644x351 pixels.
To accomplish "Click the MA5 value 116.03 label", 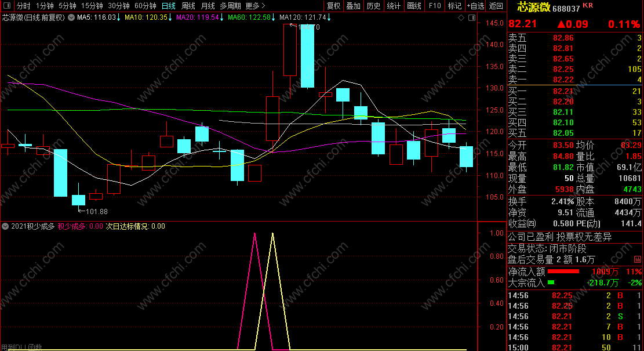I will coord(99,17).
